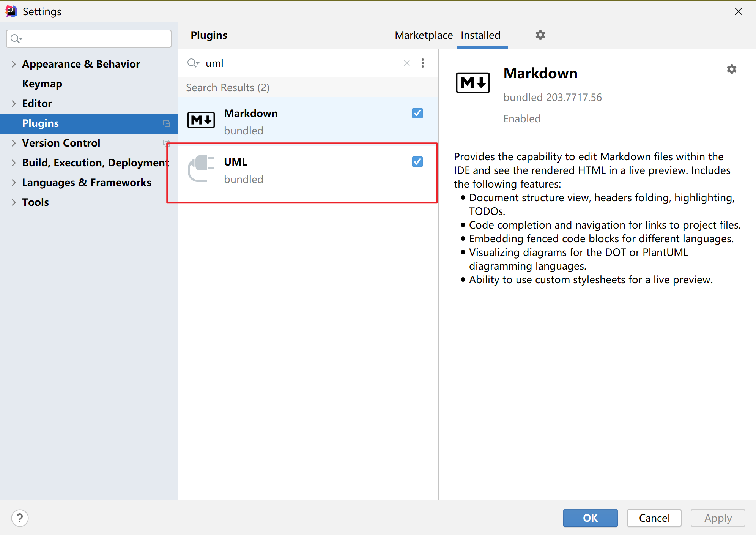Click the plugins gear icon beside Installed tab

pos(540,35)
